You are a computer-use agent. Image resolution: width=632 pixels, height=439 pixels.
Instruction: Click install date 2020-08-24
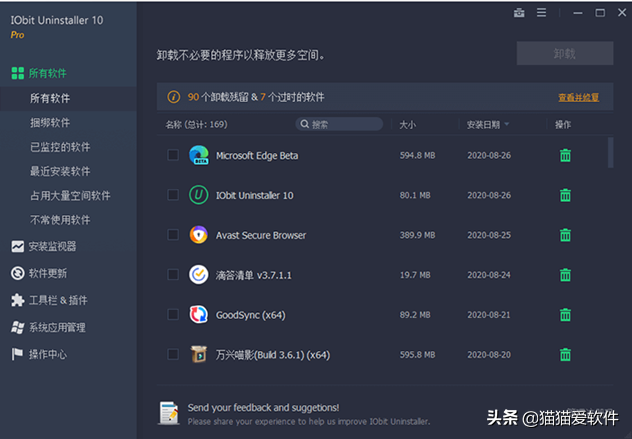coord(489,275)
